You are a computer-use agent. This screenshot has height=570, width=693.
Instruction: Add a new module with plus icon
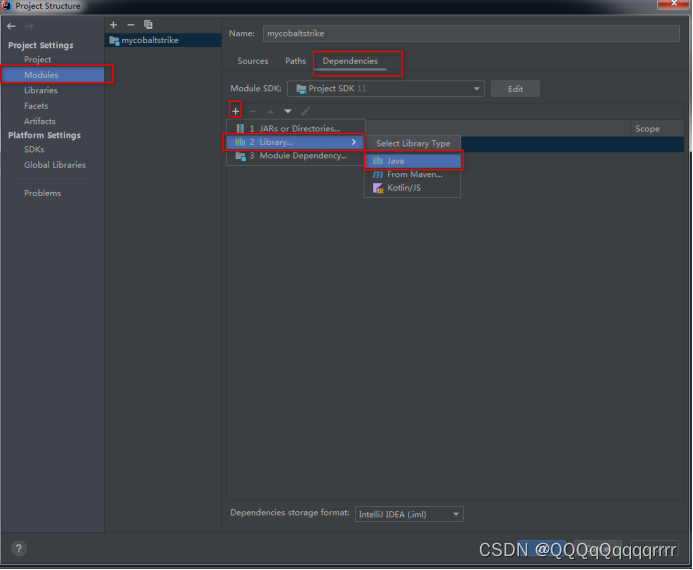[114, 25]
